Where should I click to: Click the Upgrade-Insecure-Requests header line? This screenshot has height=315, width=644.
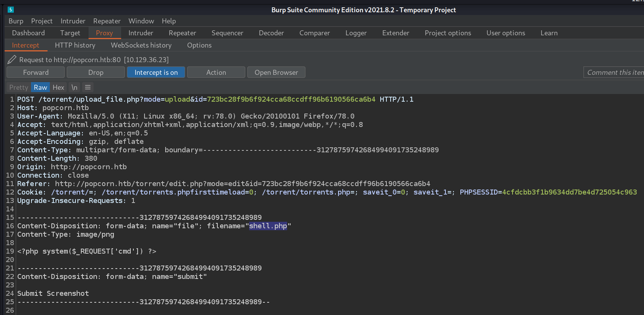coord(76,201)
